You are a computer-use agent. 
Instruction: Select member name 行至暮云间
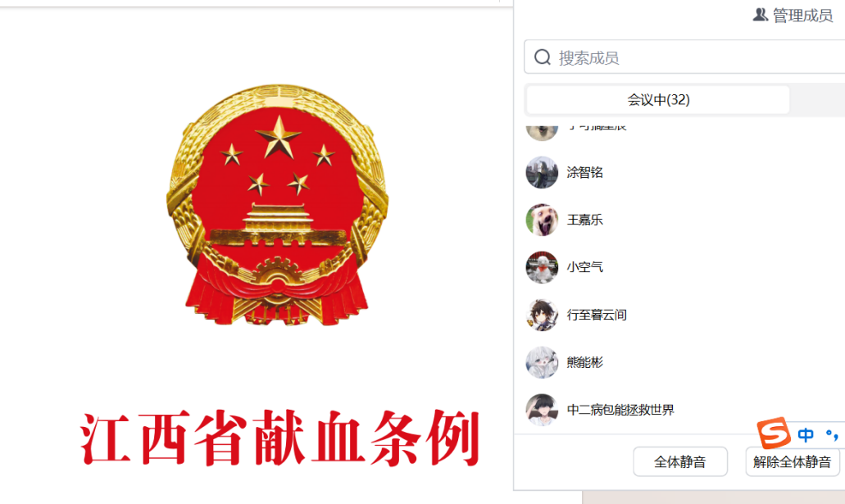[597, 315]
